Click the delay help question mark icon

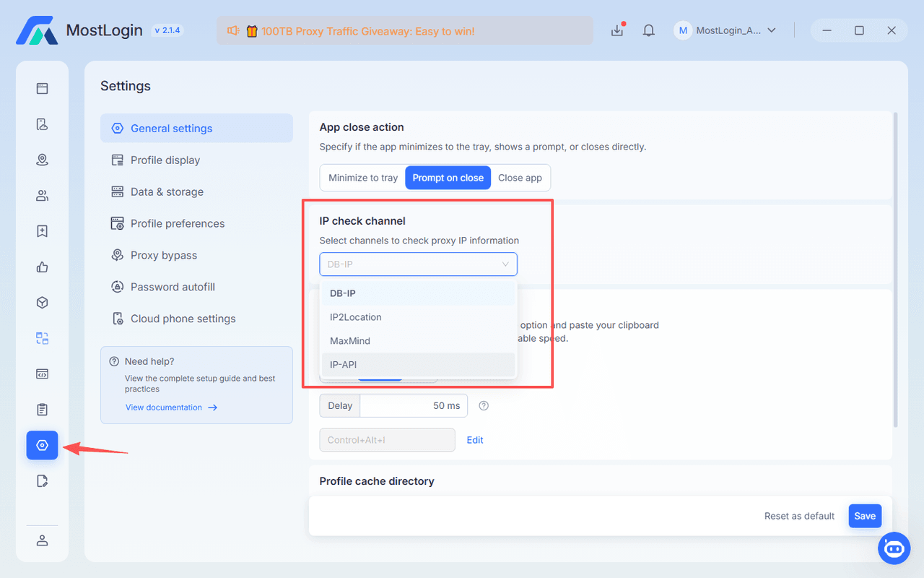(x=484, y=406)
